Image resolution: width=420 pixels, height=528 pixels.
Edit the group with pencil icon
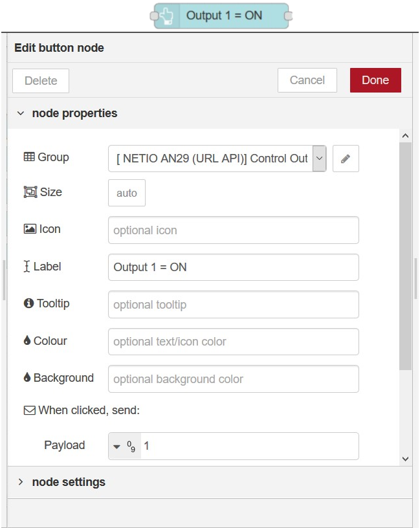pyautogui.click(x=346, y=159)
